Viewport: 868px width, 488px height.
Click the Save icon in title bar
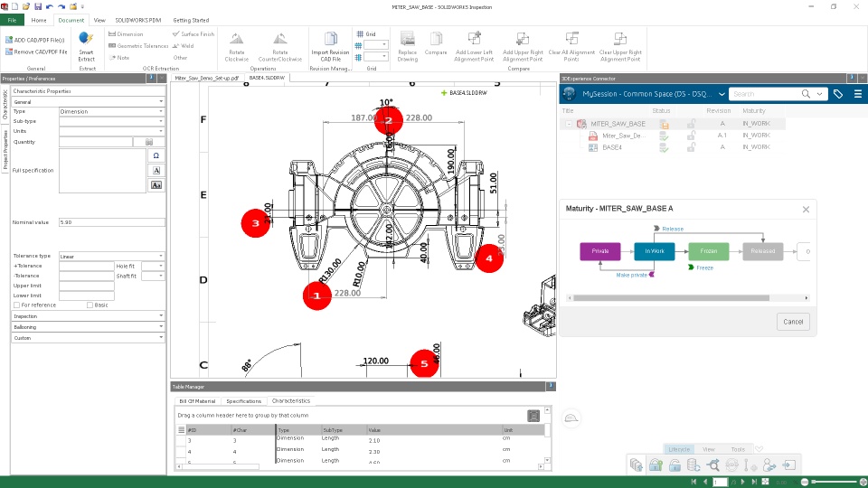coord(38,6)
